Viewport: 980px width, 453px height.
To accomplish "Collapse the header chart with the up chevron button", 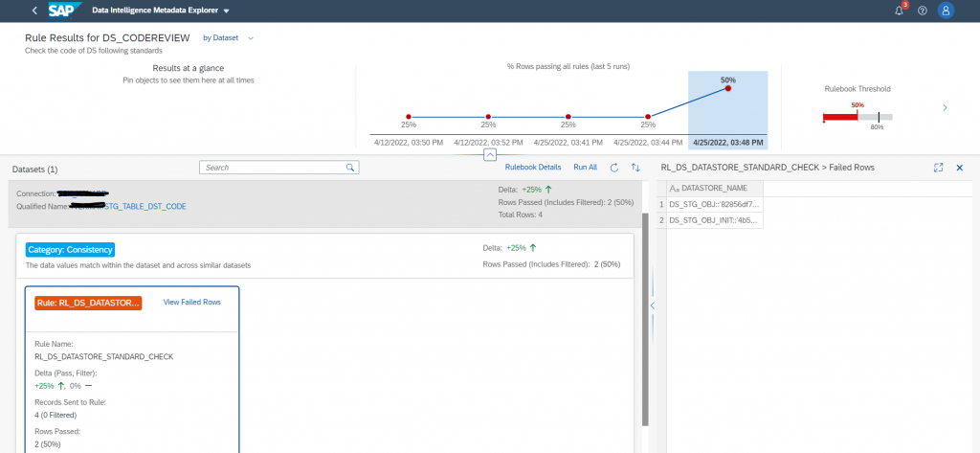I will 491,154.
